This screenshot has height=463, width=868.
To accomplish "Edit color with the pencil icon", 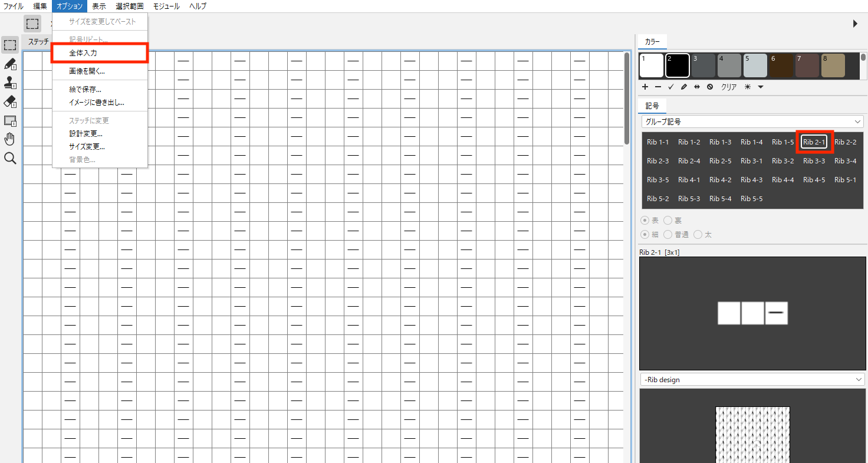I will tap(684, 87).
